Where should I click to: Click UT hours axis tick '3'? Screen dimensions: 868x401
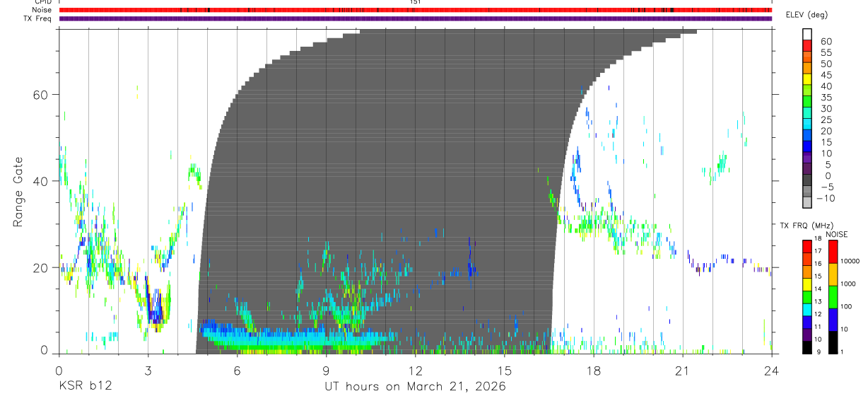pos(148,369)
